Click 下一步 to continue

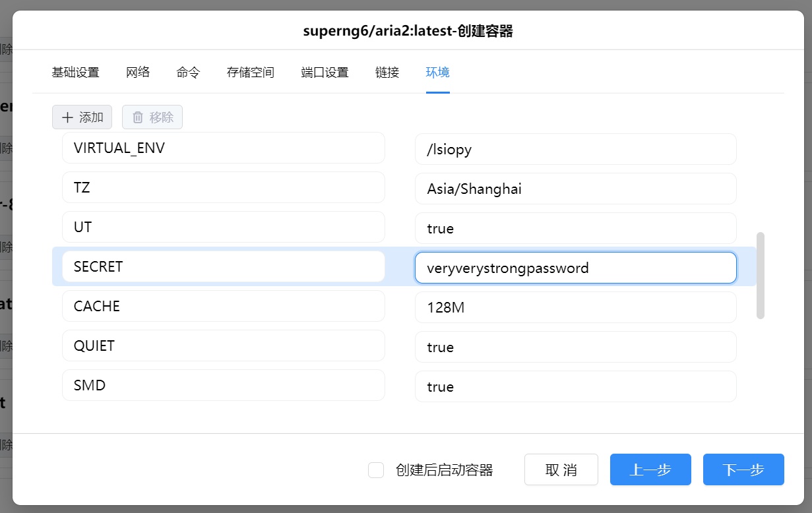[743, 469]
